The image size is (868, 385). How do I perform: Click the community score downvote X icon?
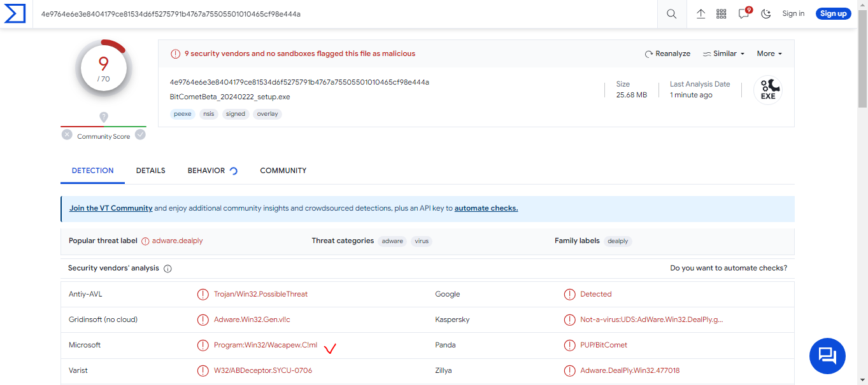coord(67,135)
